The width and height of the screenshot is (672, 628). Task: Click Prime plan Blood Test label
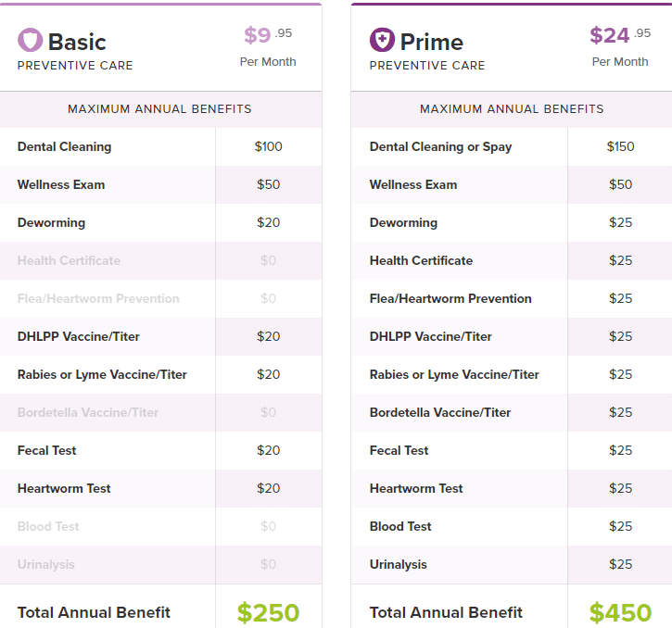point(400,526)
